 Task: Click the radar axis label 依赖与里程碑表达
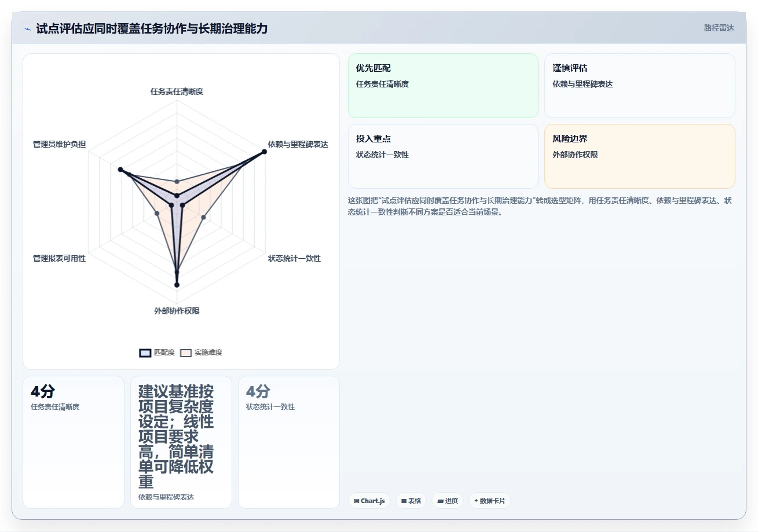coord(298,144)
